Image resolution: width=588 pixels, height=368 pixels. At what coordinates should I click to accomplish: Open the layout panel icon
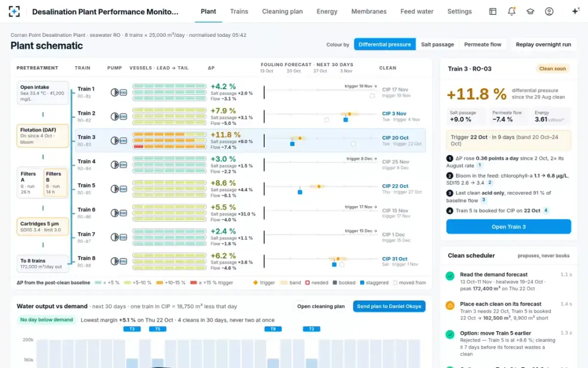click(493, 11)
